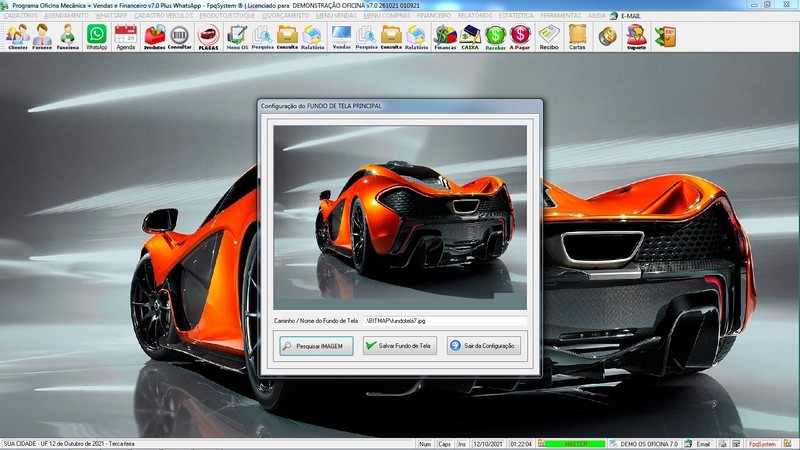Image resolution: width=800 pixels, height=450 pixels.
Task: Open the Agenda calendar icon
Action: [125, 37]
